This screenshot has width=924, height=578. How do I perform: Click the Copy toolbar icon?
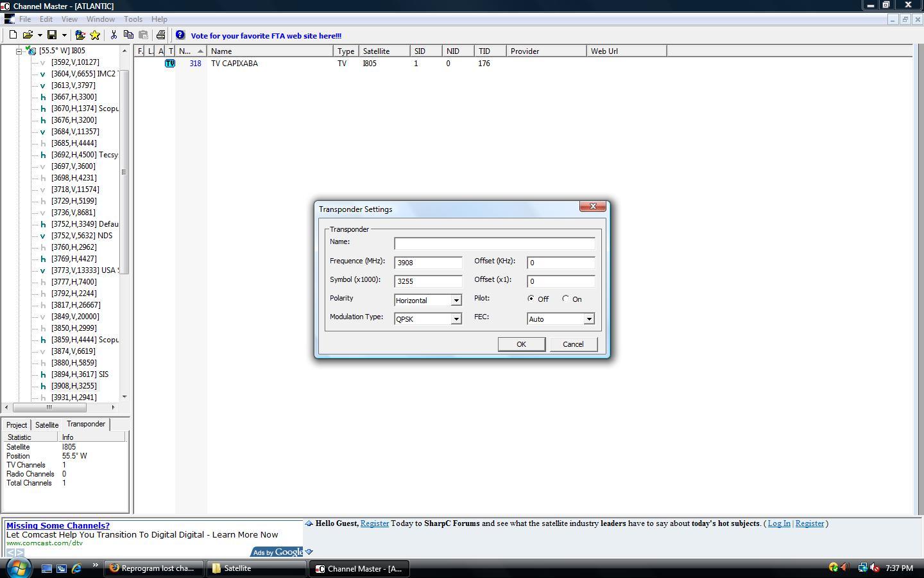[x=128, y=35]
